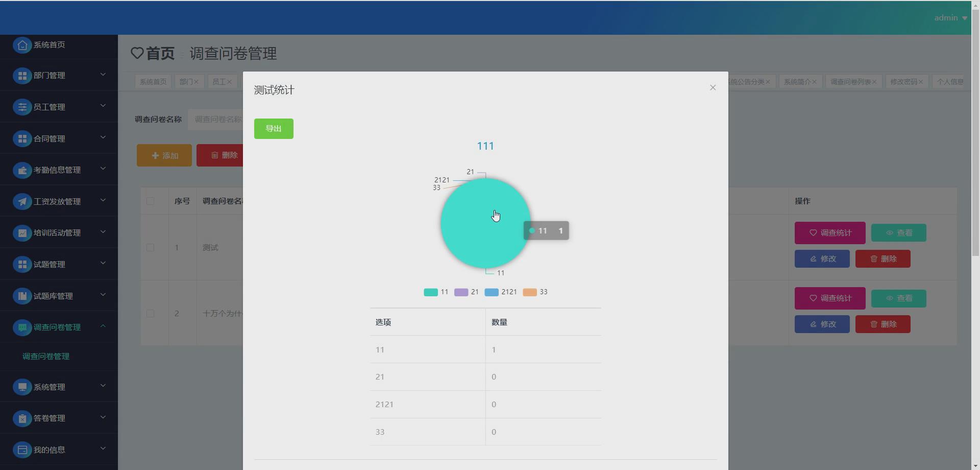Screen dimensions: 980x470
Task: Check the checkbox for row 2
Action: 150,314
